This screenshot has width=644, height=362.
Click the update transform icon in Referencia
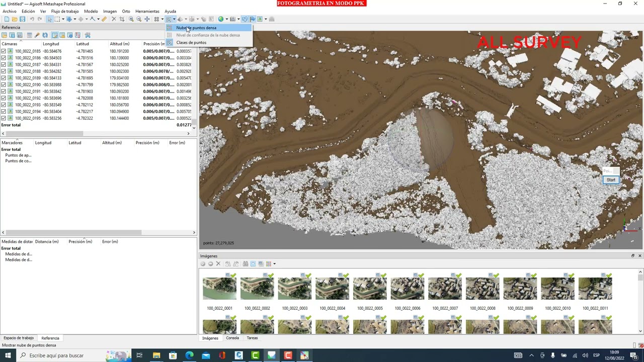pyautogui.click(x=45, y=35)
